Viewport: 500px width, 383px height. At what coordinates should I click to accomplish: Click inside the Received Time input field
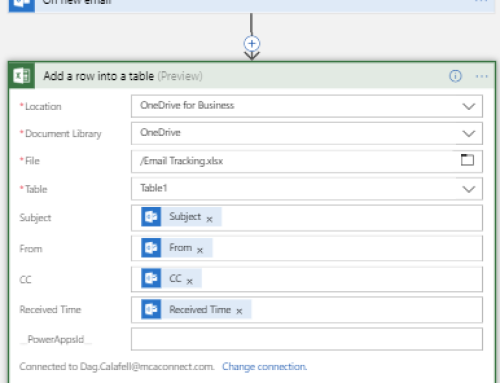pos(307,310)
